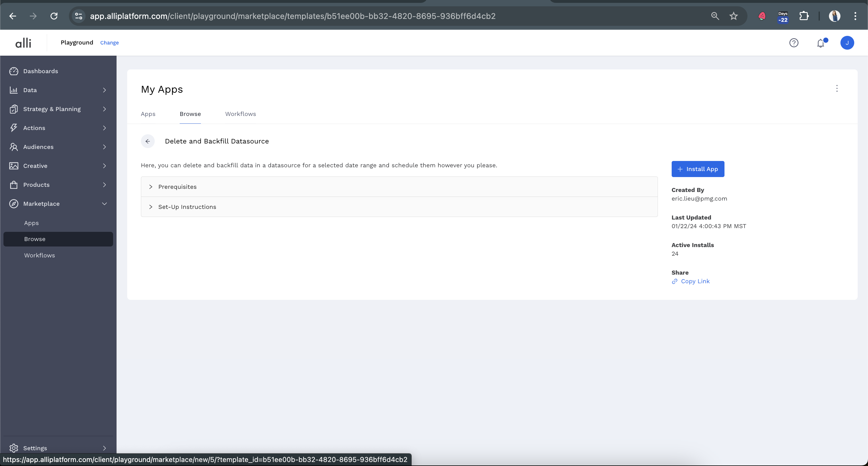Image resolution: width=868 pixels, height=466 pixels.
Task: Open the three-dot menu in My Apps
Action: click(837, 89)
